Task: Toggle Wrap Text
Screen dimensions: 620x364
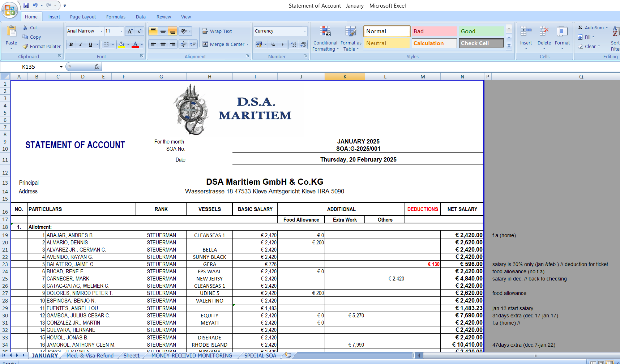Action: (x=217, y=31)
